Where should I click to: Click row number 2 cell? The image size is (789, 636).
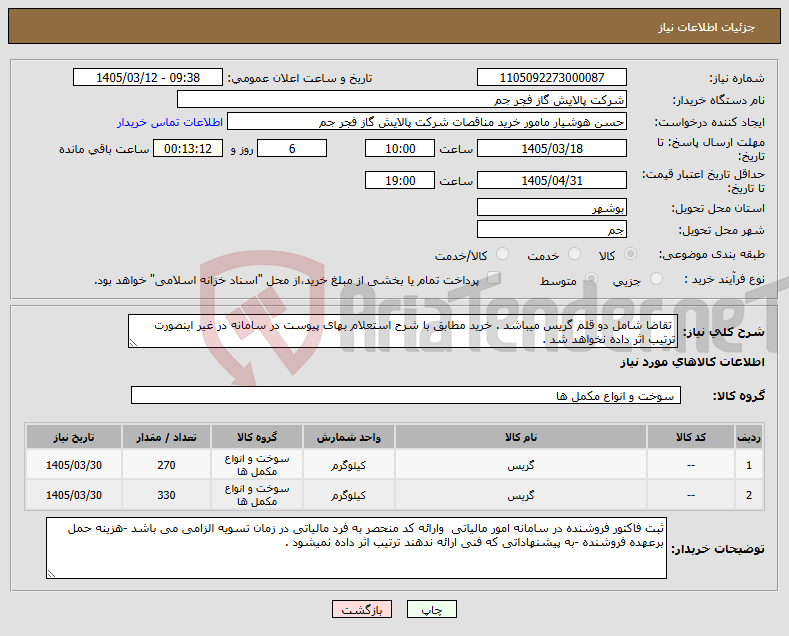(748, 495)
